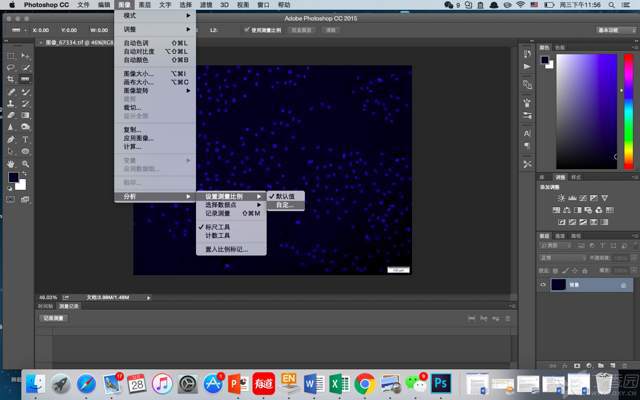This screenshot has height=400, width=640.
Task: Expand the 调整 submenu
Action: click(x=155, y=29)
